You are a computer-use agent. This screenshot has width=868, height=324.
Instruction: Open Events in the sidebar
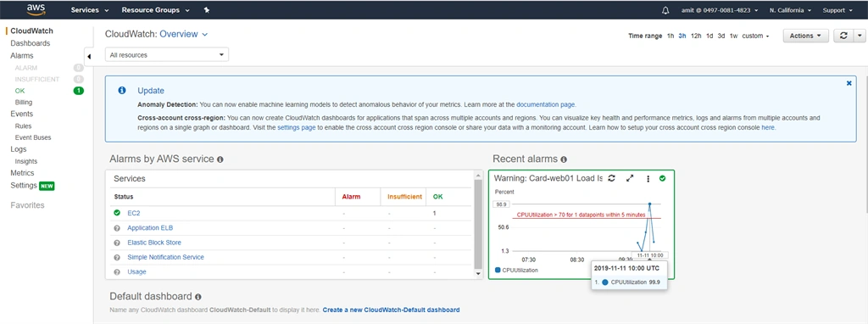tap(21, 114)
